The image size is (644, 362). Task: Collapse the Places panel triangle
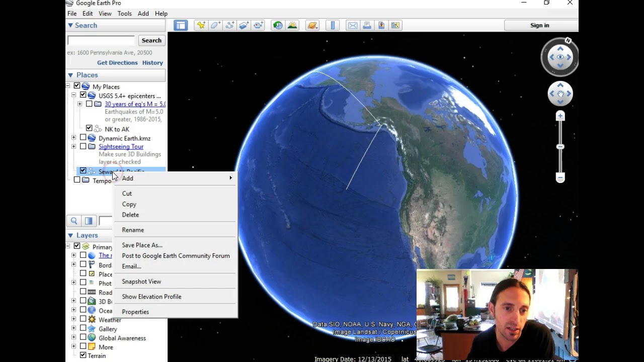(x=70, y=75)
